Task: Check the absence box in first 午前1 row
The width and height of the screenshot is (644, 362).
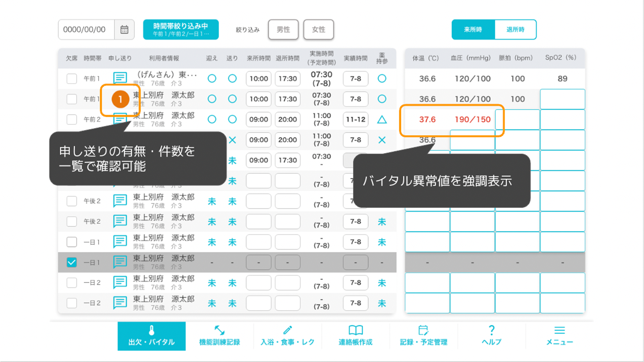Action: click(71, 79)
